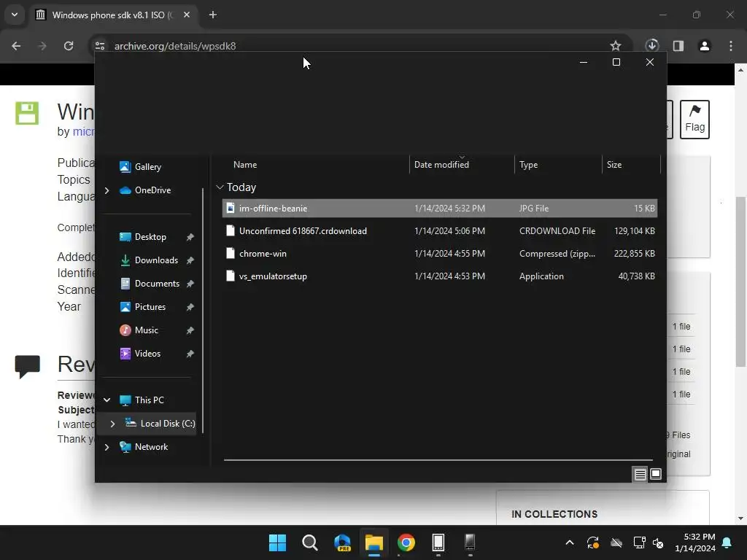Click the reviews speech bubble icon

point(27,367)
